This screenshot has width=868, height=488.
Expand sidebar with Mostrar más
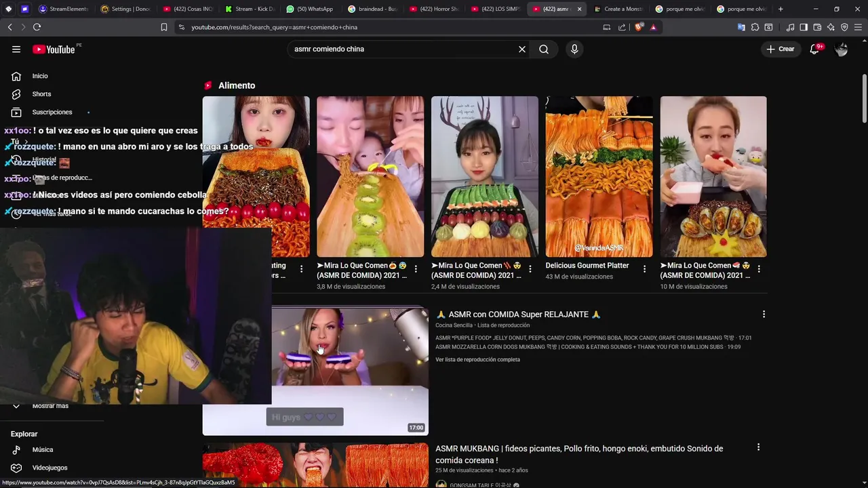[x=50, y=406]
